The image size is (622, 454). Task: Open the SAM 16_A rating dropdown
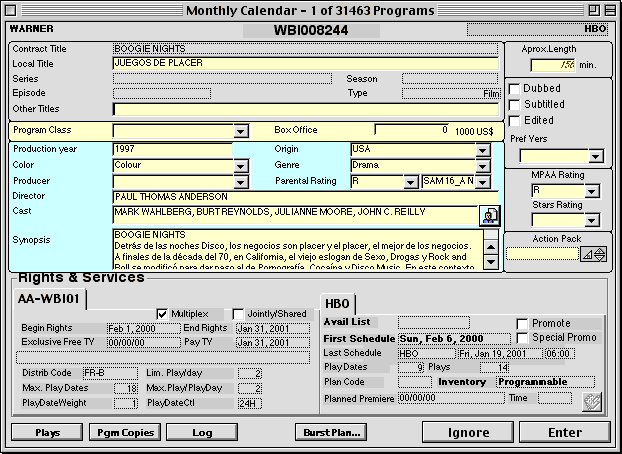point(483,182)
